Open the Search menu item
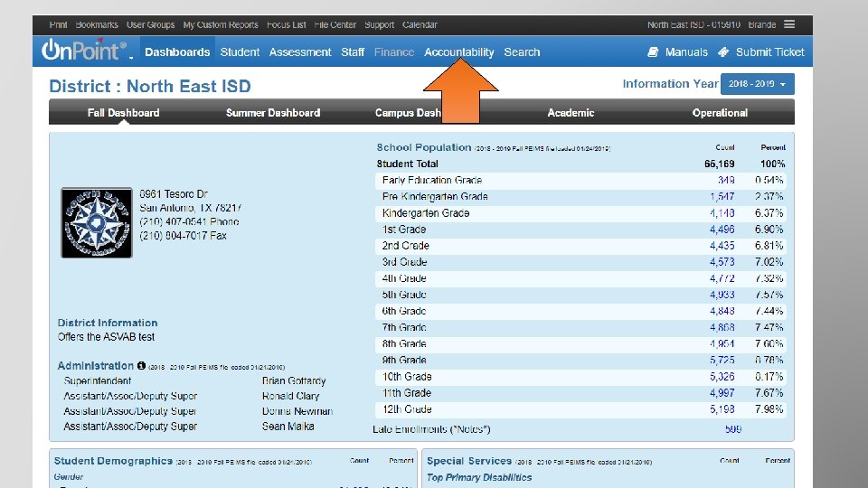 [522, 52]
